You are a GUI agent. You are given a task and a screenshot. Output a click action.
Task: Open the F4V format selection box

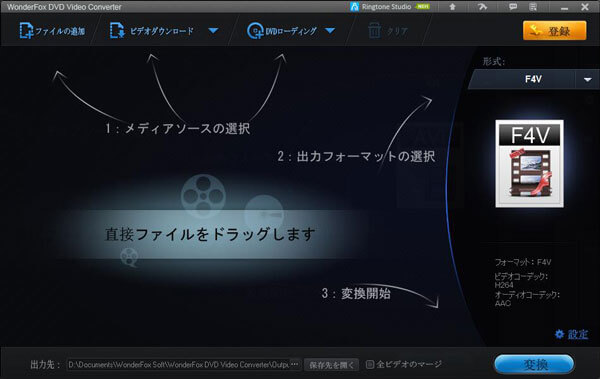click(534, 79)
